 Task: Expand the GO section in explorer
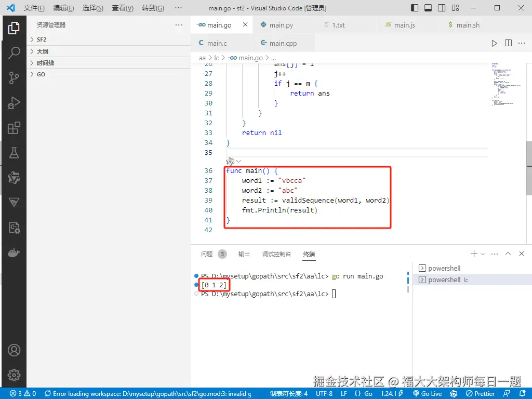tap(109, 74)
